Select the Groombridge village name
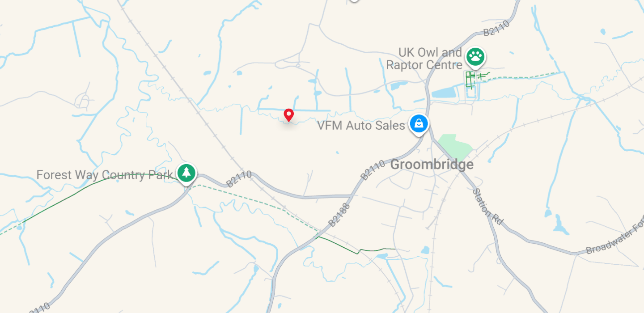 [432, 165]
